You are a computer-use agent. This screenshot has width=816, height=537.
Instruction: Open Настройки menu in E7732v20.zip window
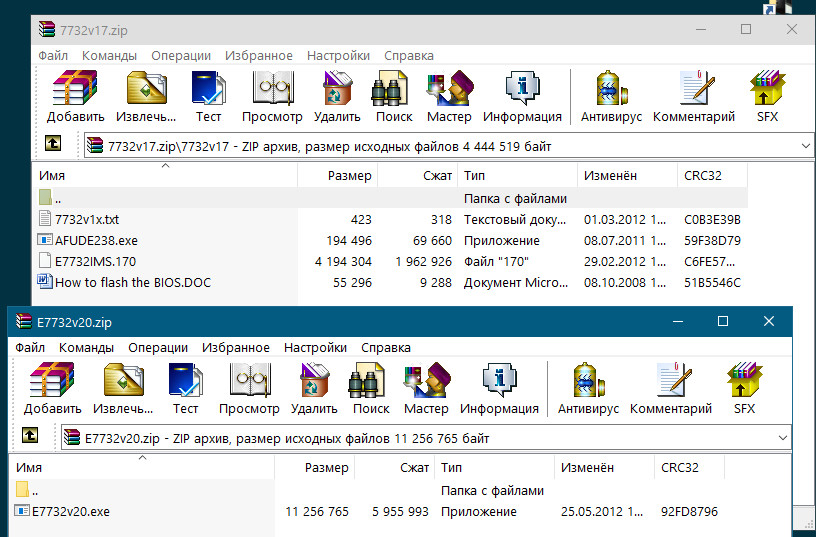coord(315,348)
